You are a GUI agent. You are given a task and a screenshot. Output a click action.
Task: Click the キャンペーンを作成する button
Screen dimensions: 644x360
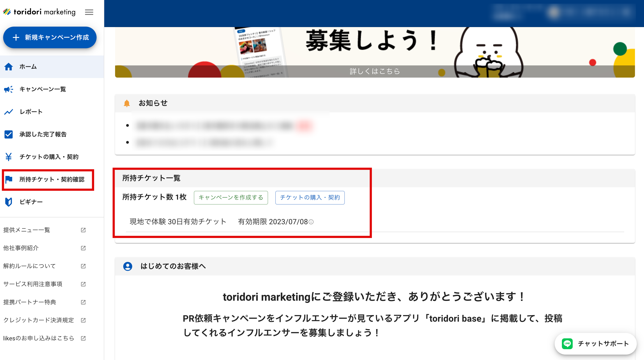[x=231, y=197]
